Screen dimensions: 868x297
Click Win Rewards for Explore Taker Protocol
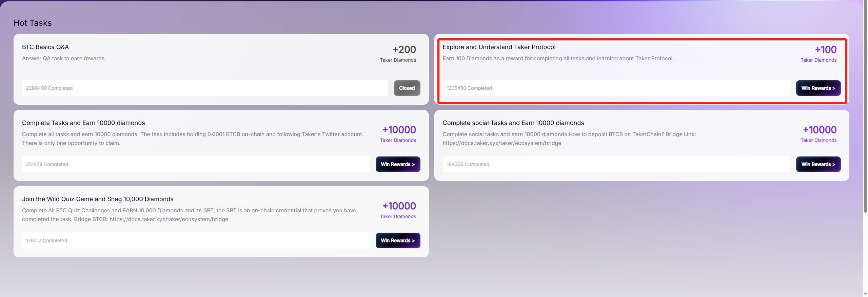[818, 88]
